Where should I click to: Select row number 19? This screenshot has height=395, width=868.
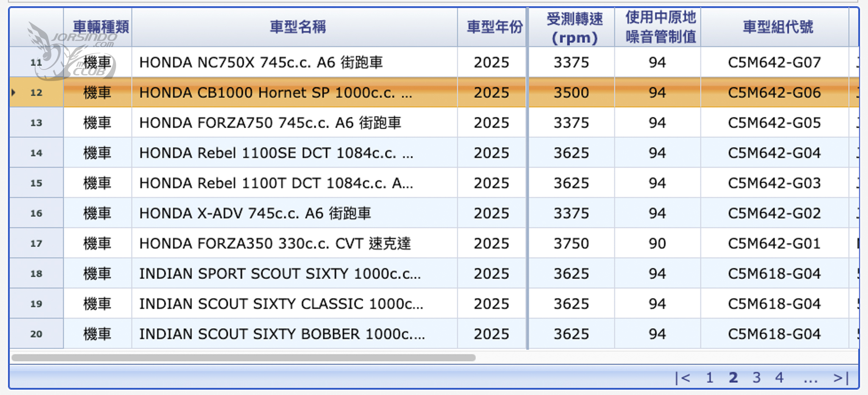36,303
